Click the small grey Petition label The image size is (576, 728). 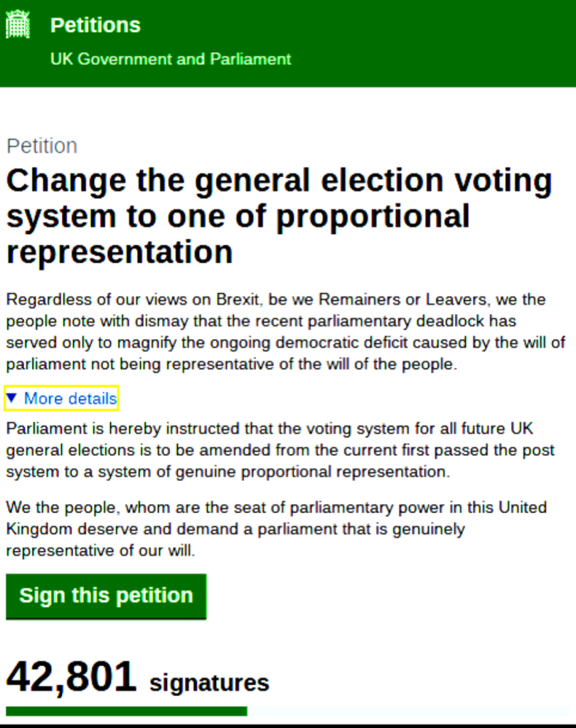[x=42, y=146]
